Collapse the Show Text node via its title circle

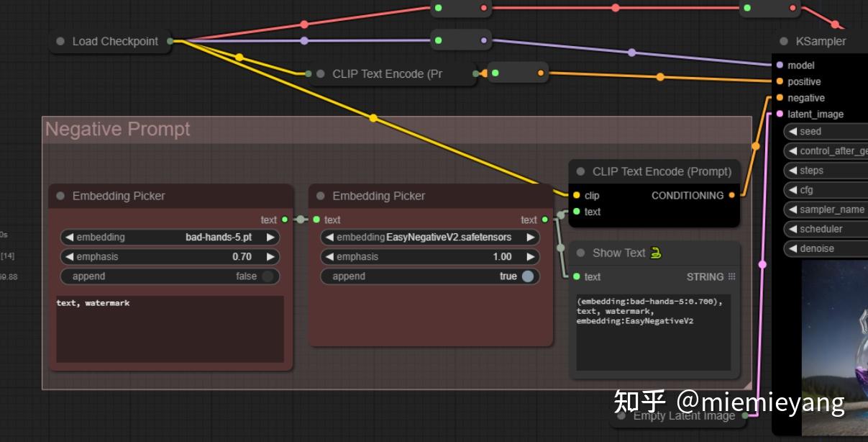[x=580, y=253]
